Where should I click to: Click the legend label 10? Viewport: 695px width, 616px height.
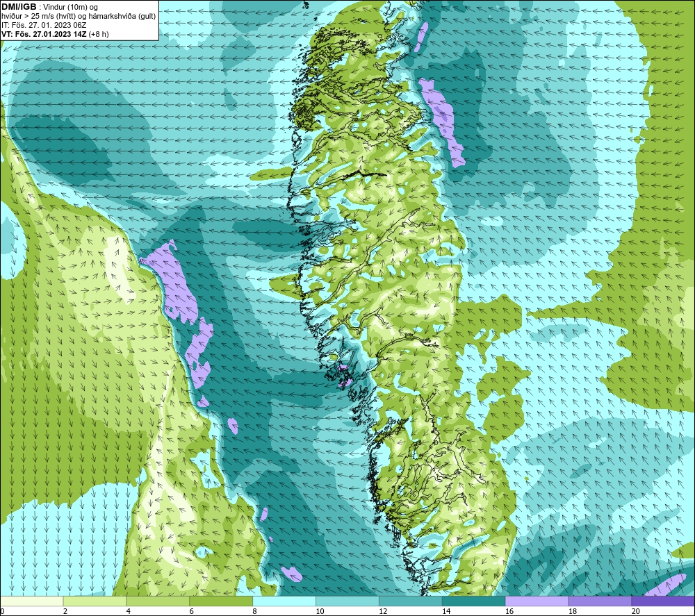coord(320,611)
